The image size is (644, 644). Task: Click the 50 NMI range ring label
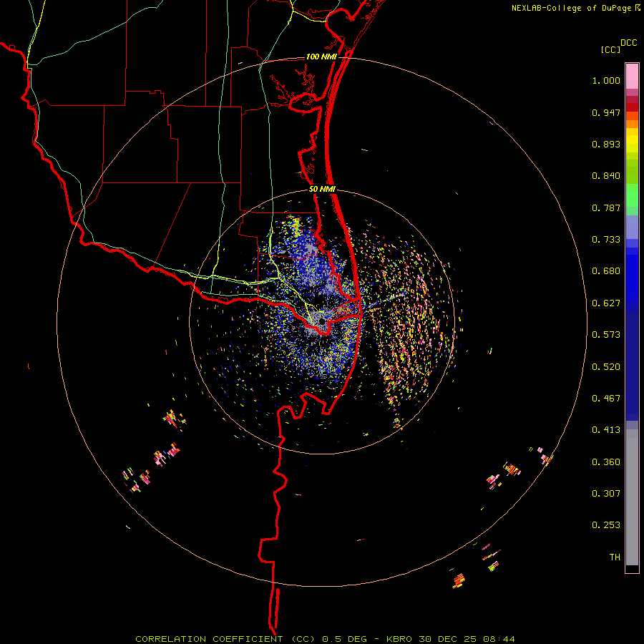pyautogui.click(x=322, y=190)
